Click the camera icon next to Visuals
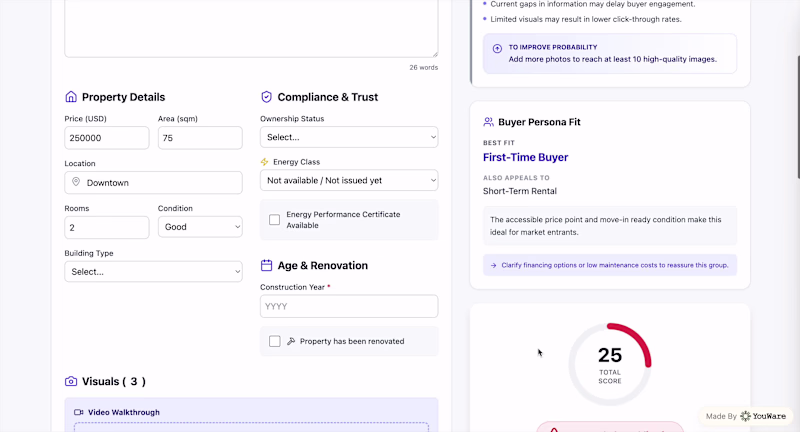This screenshot has height=432, width=800. pyautogui.click(x=71, y=382)
